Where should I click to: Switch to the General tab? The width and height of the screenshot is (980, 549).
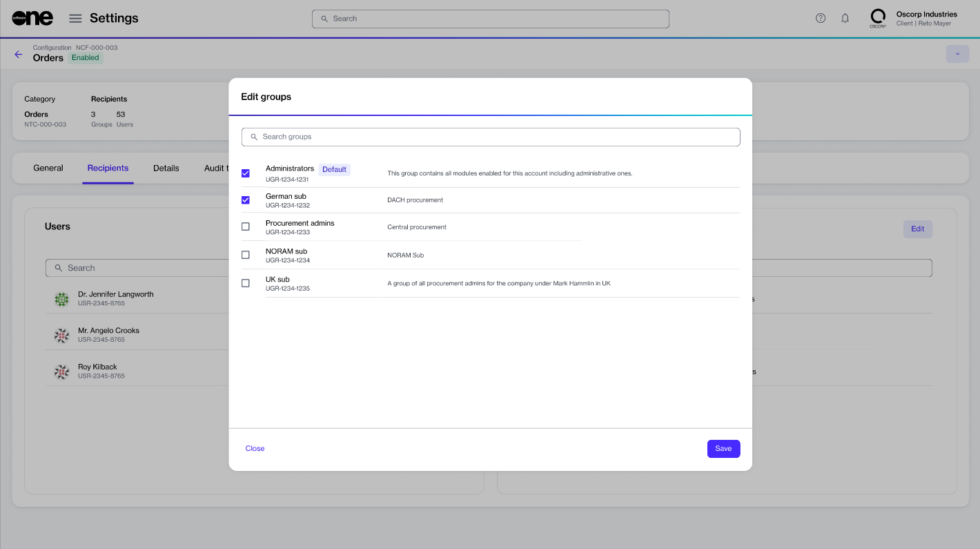coord(48,168)
